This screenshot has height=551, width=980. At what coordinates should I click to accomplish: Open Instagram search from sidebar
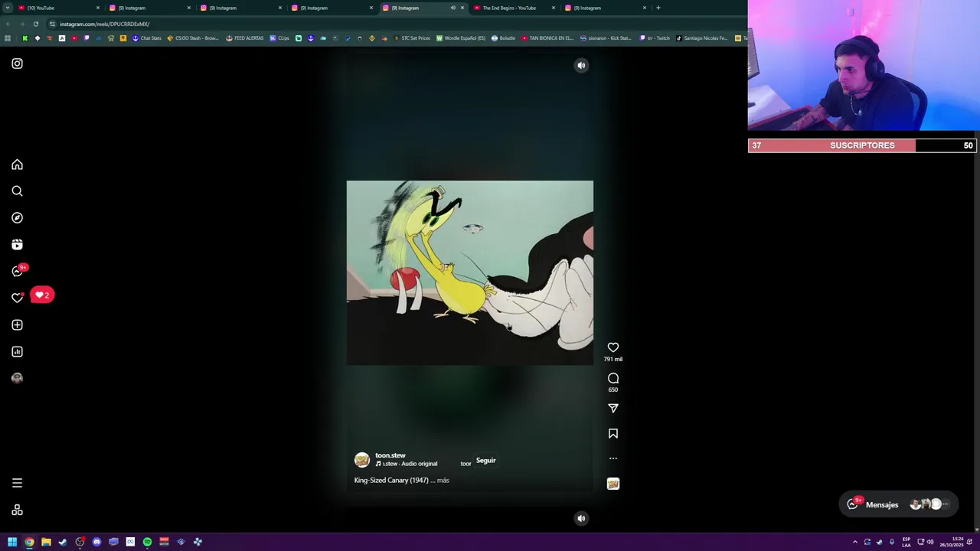tap(17, 191)
